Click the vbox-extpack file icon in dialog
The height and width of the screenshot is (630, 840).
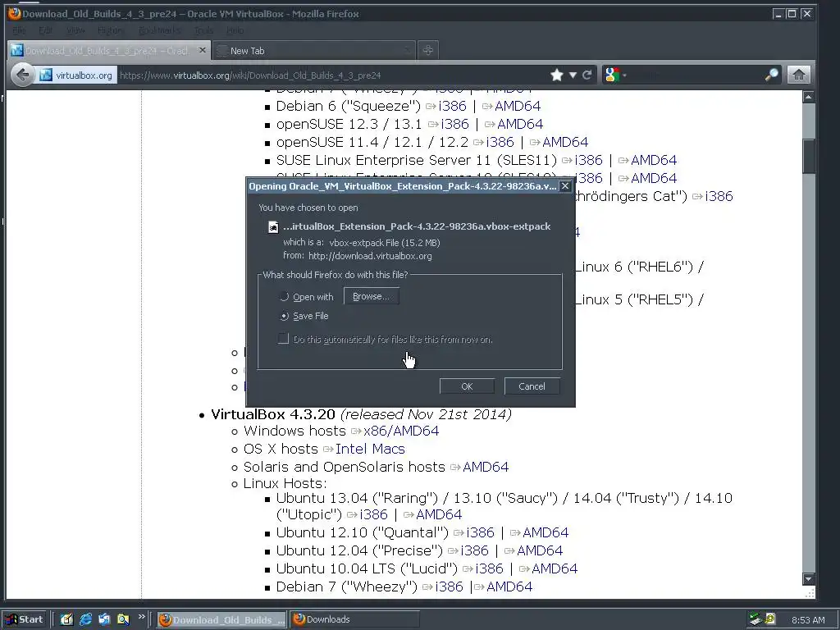tap(273, 226)
